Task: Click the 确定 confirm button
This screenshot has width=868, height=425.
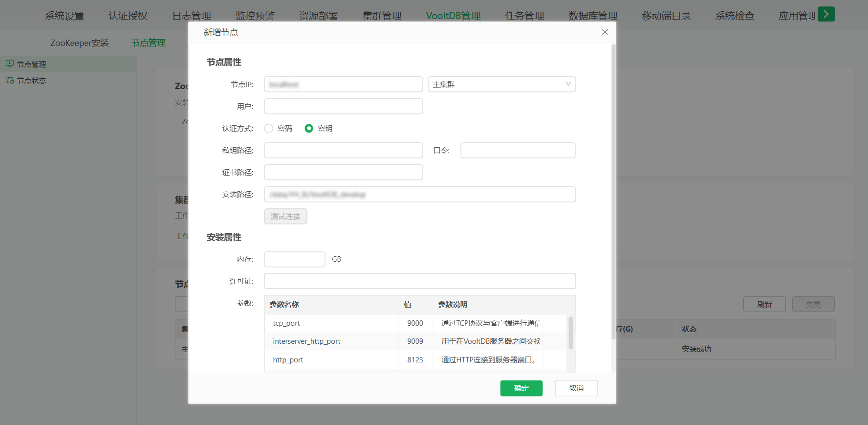Action: (x=521, y=388)
